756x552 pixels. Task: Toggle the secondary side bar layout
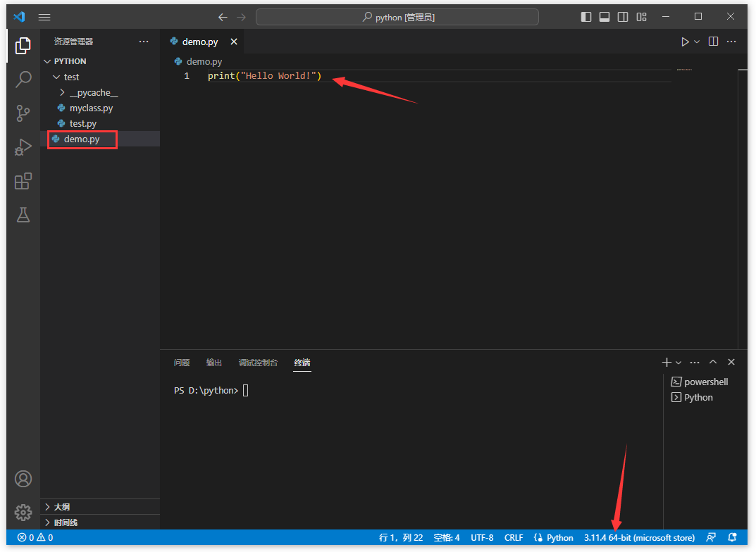point(623,17)
